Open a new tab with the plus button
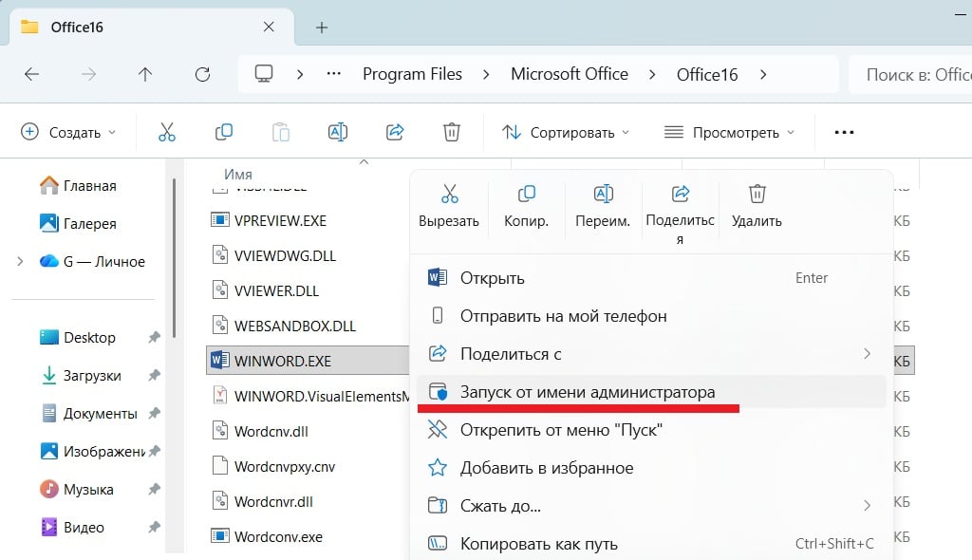The width and height of the screenshot is (972, 560). pyautogui.click(x=322, y=28)
